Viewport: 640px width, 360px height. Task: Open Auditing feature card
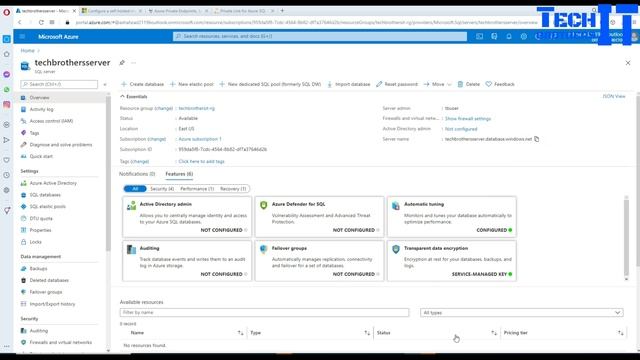pyautogui.click(x=187, y=260)
